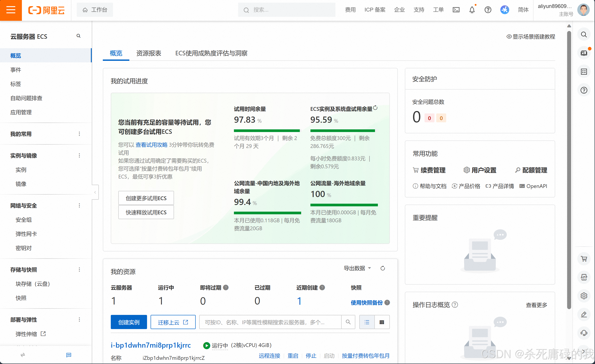The height and width of the screenshot is (364, 595).
Task: Refresh the ECS trial quota value
Action: pos(375,108)
